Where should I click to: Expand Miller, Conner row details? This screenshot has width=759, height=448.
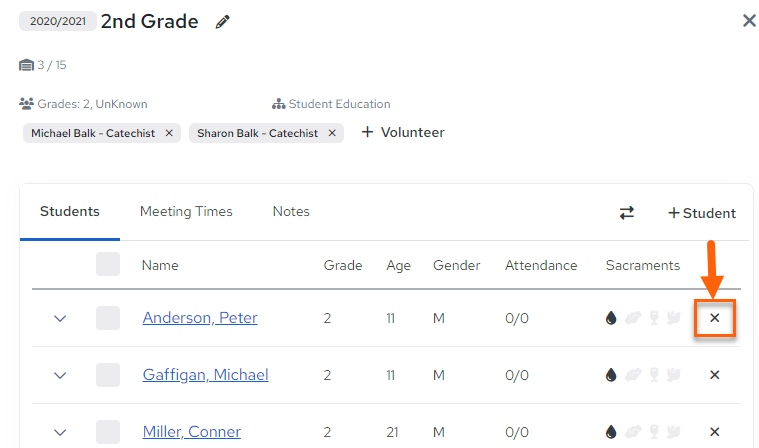(x=60, y=432)
